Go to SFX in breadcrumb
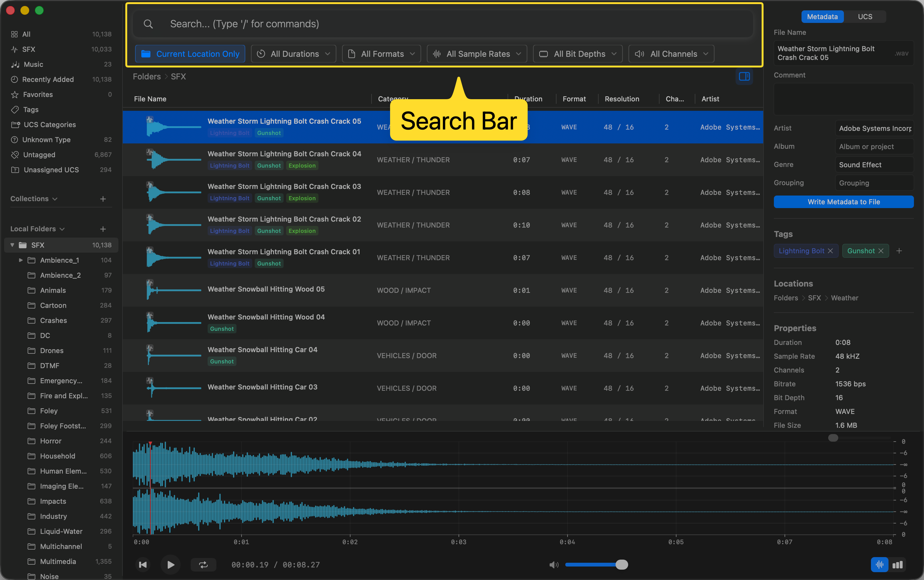The height and width of the screenshot is (580, 924). (178, 77)
